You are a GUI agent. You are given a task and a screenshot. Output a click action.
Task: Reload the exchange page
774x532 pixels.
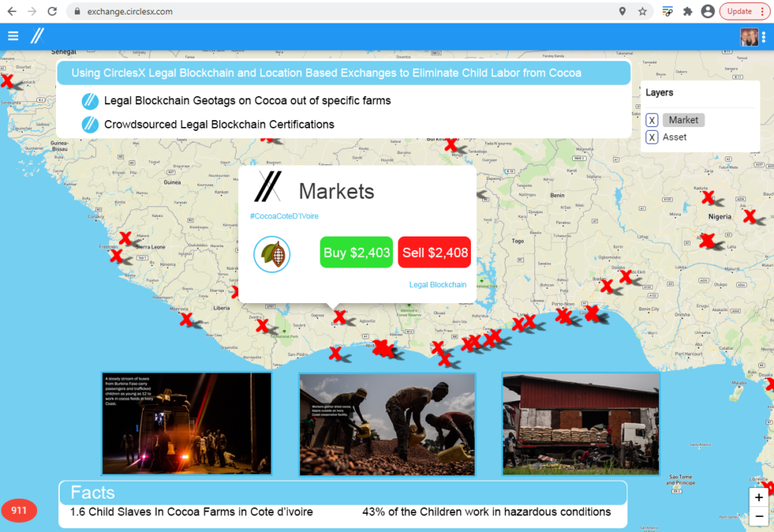click(x=52, y=11)
